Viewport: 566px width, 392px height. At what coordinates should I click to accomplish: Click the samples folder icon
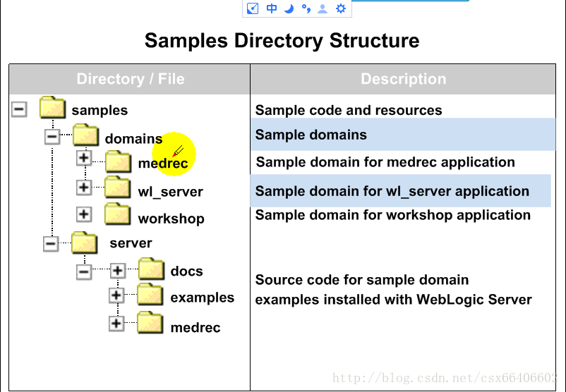(53, 107)
